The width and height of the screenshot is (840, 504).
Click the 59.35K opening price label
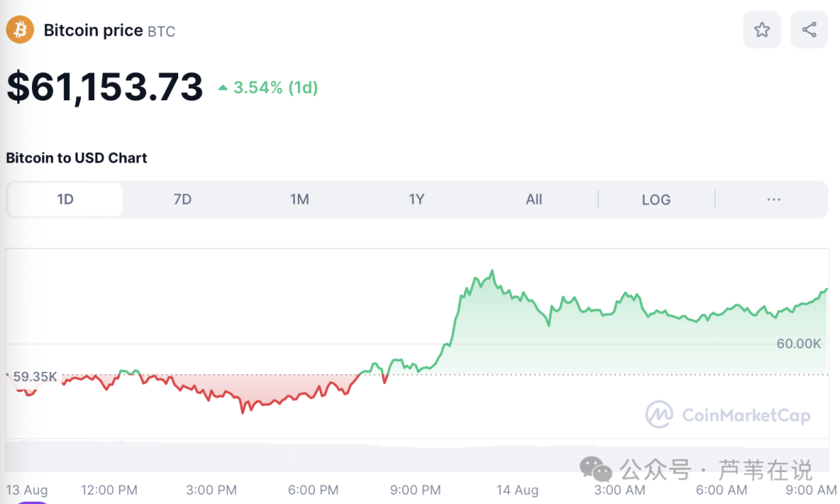point(35,377)
